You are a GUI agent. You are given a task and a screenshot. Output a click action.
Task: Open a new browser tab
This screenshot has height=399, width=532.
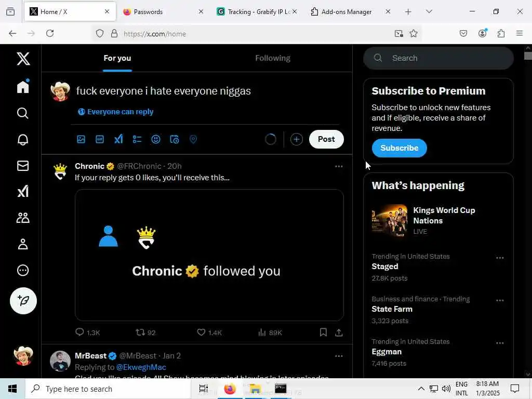[408, 11]
